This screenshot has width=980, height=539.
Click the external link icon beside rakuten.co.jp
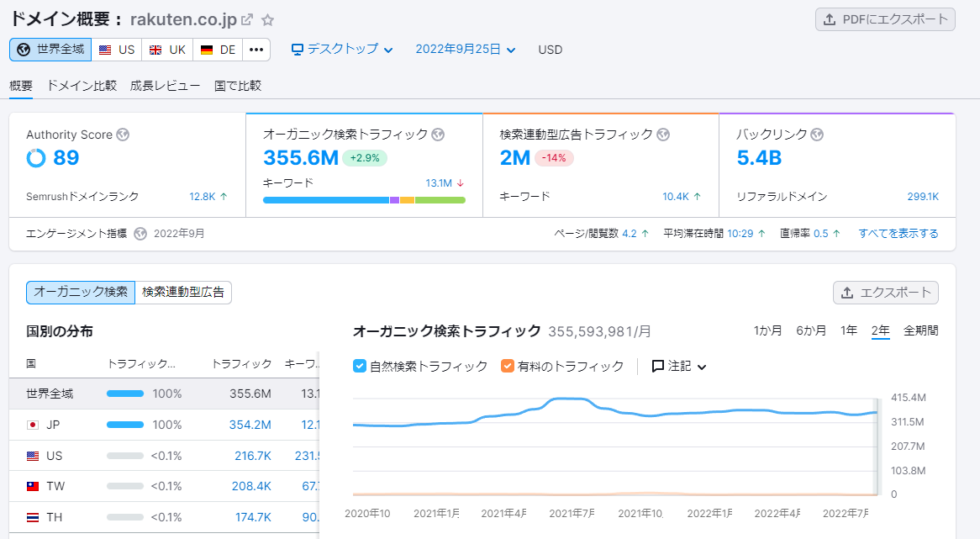pos(247,19)
